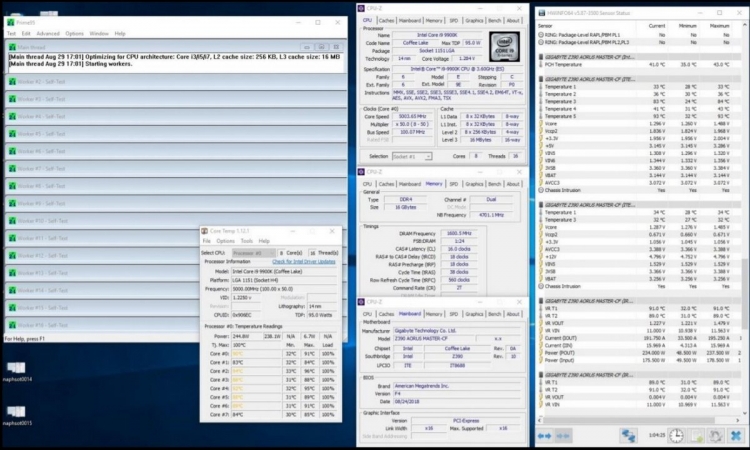Open the Test menu in Prime95
The image size is (750, 450).
click(x=12, y=33)
